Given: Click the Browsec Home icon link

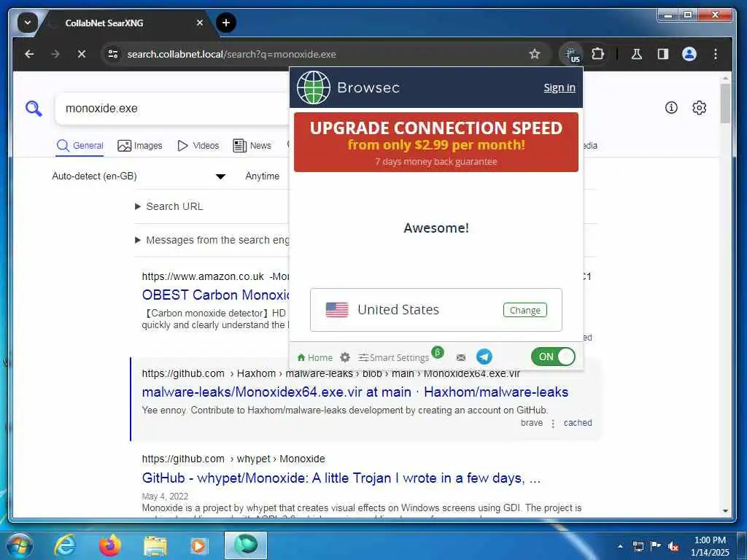Looking at the screenshot, I should point(314,357).
